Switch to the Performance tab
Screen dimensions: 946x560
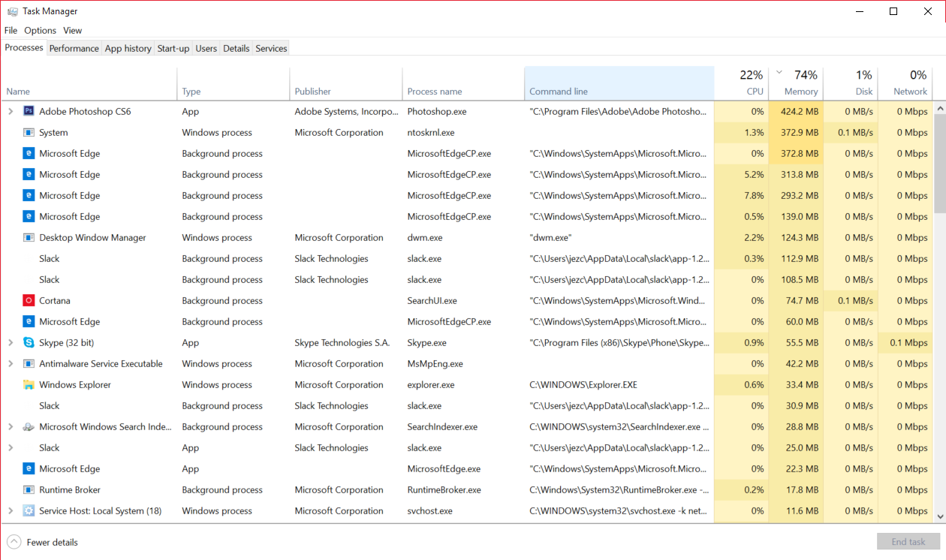point(74,48)
